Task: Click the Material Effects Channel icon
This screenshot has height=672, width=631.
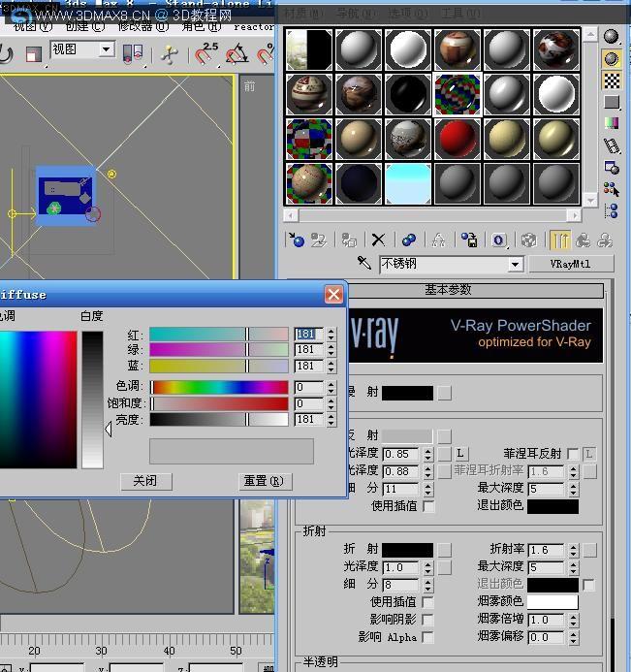Action: click(x=498, y=240)
